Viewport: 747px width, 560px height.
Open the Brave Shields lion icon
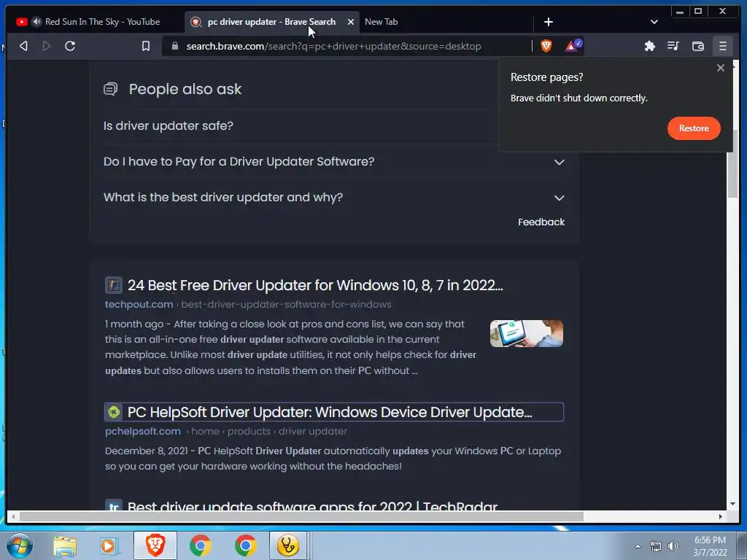coord(546,46)
